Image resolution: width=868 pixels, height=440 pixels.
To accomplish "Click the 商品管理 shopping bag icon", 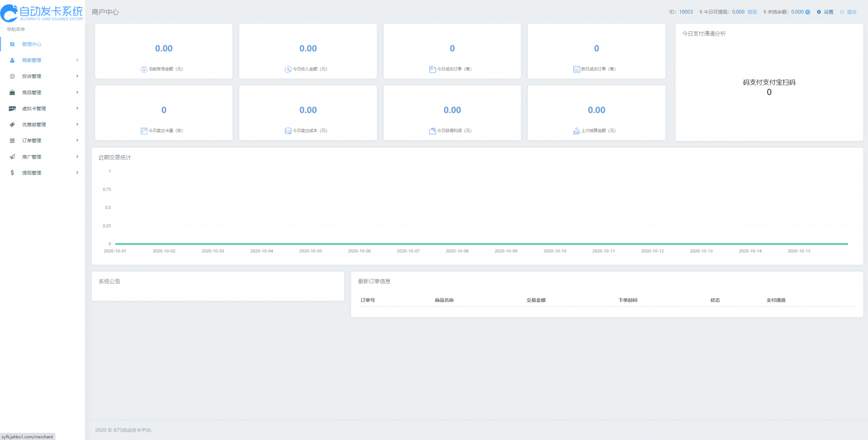I will coord(12,92).
